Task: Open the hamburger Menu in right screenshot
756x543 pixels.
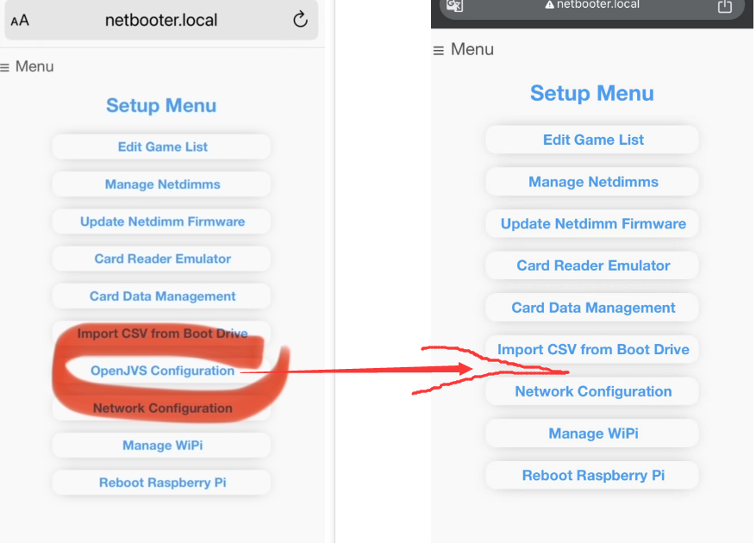Action: click(x=463, y=49)
